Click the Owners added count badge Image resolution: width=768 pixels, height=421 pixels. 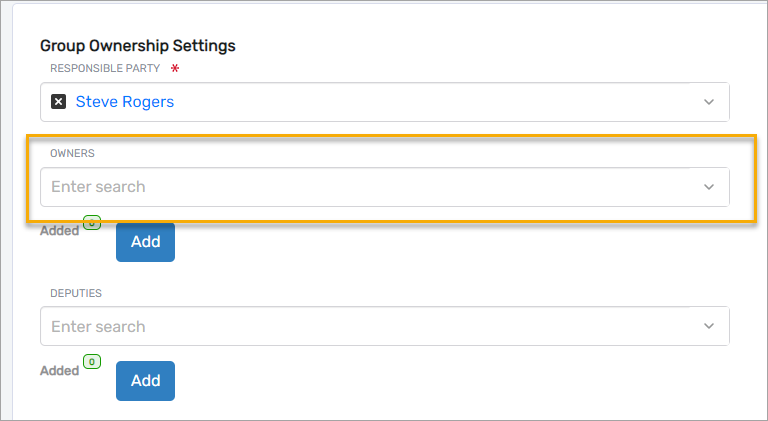(x=92, y=224)
